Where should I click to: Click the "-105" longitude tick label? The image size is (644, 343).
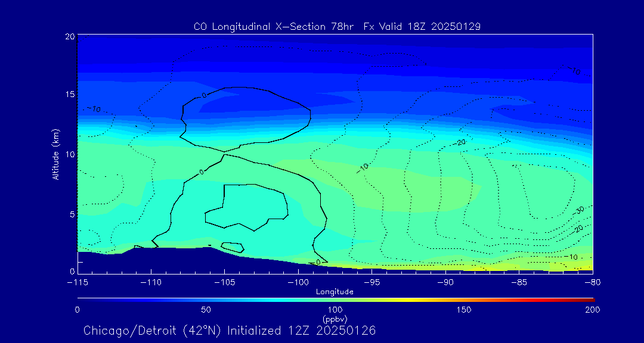coord(224,282)
